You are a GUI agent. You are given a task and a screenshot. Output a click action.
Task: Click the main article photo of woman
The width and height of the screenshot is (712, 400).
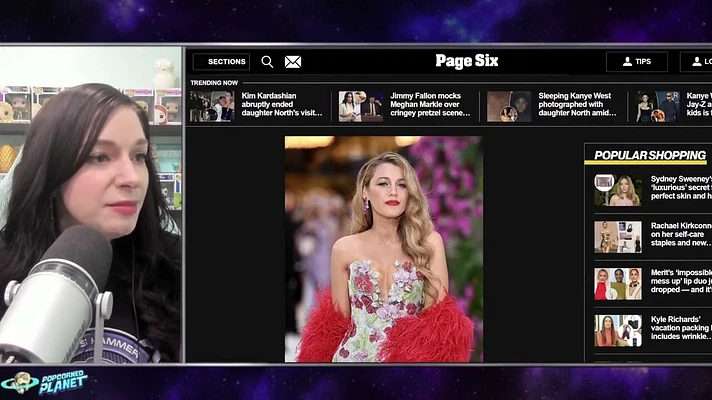coord(384,249)
